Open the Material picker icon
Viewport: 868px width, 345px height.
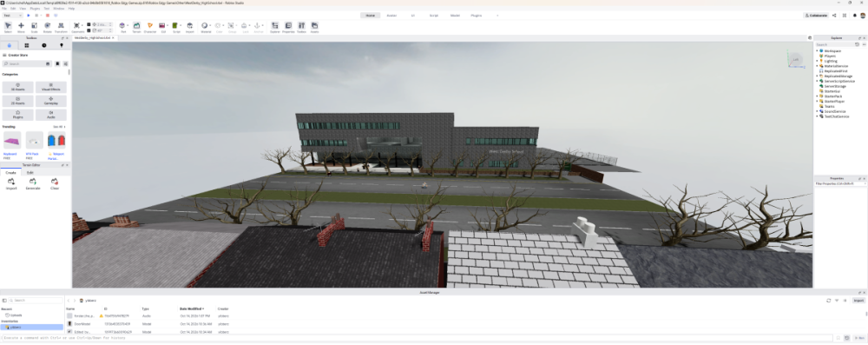[x=204, y=25]
